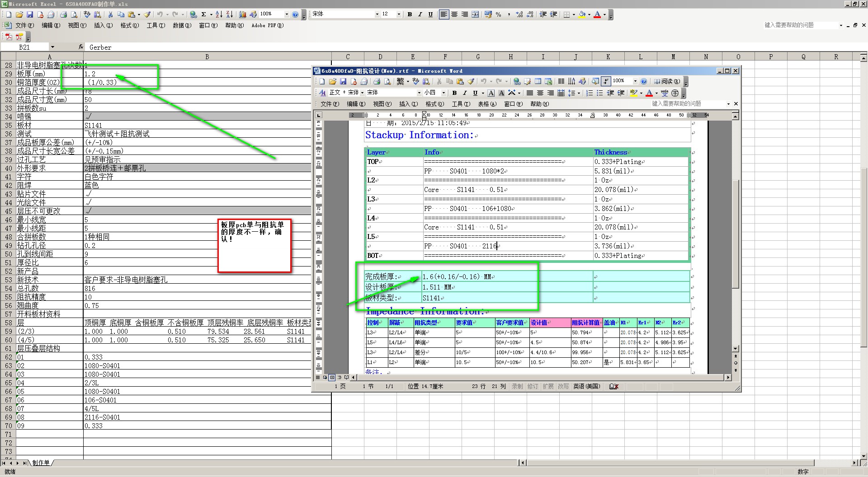Viewport: 868px width, 477px height.
Task: Click Excel's Percent Style icon
Action: pos(498,14)
